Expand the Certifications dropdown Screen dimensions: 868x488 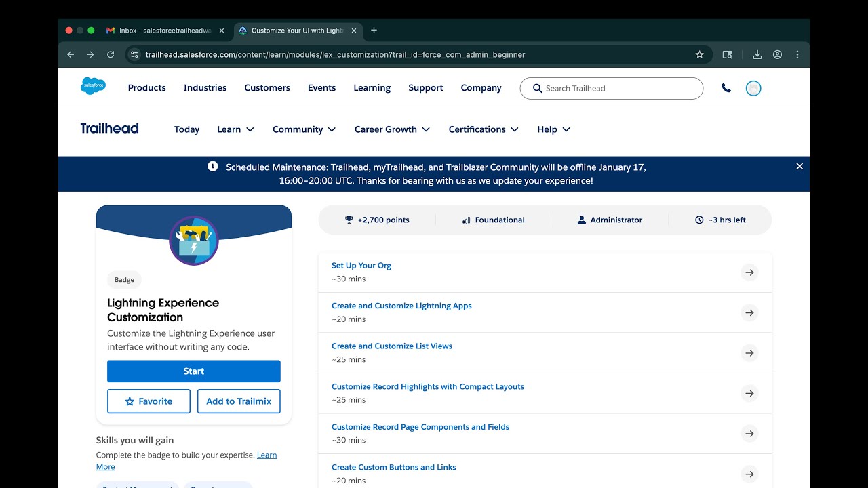coord(484,129)
